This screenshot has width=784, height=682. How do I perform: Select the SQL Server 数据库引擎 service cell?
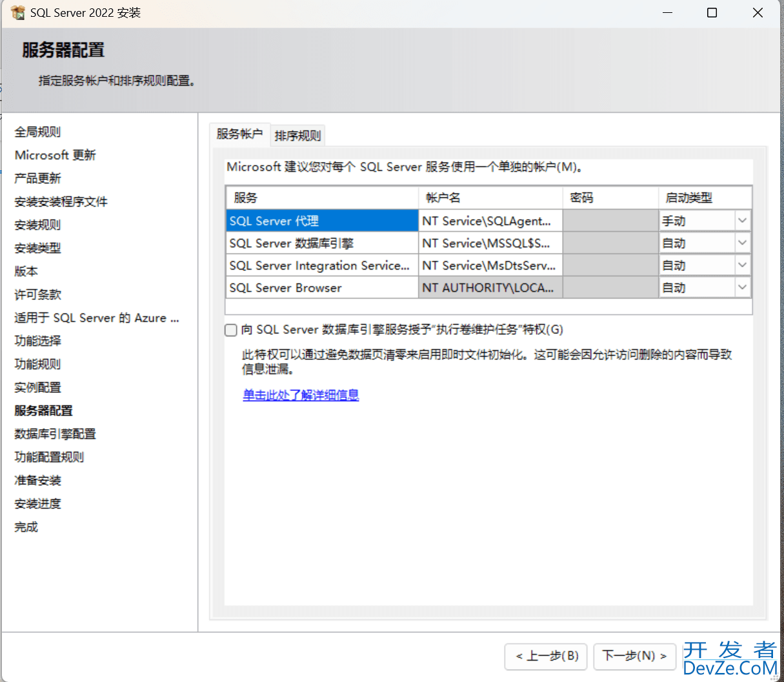coord(322,243)
